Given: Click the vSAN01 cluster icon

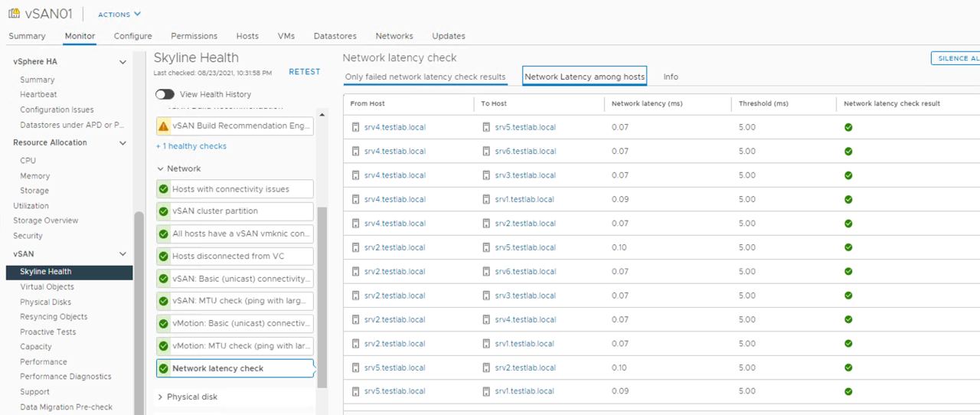Looking at the screenshot, I should pos(15,14).
